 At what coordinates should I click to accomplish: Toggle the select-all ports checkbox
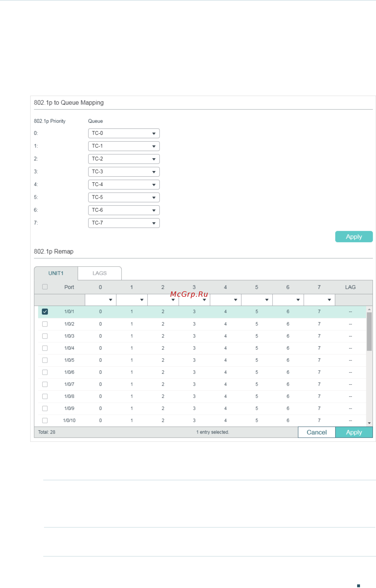tap(45, 287)
